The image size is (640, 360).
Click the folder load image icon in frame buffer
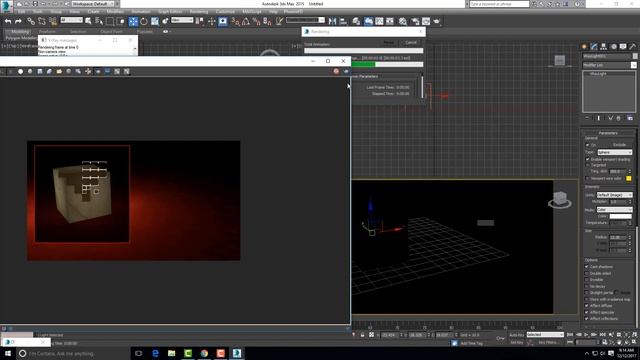(59, 71)
